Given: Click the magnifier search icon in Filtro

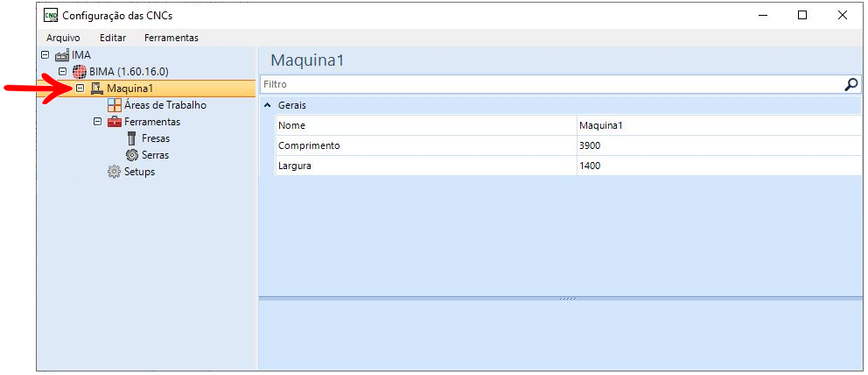Looking at the screenshot, I should click(x=851, y=84).
